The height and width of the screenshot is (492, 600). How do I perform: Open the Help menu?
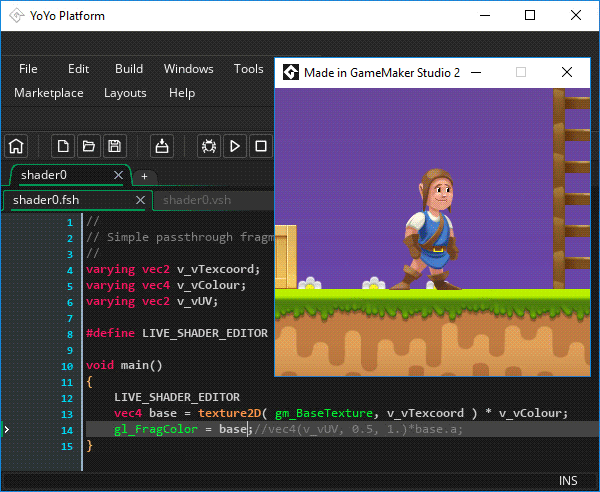point(182,93)
